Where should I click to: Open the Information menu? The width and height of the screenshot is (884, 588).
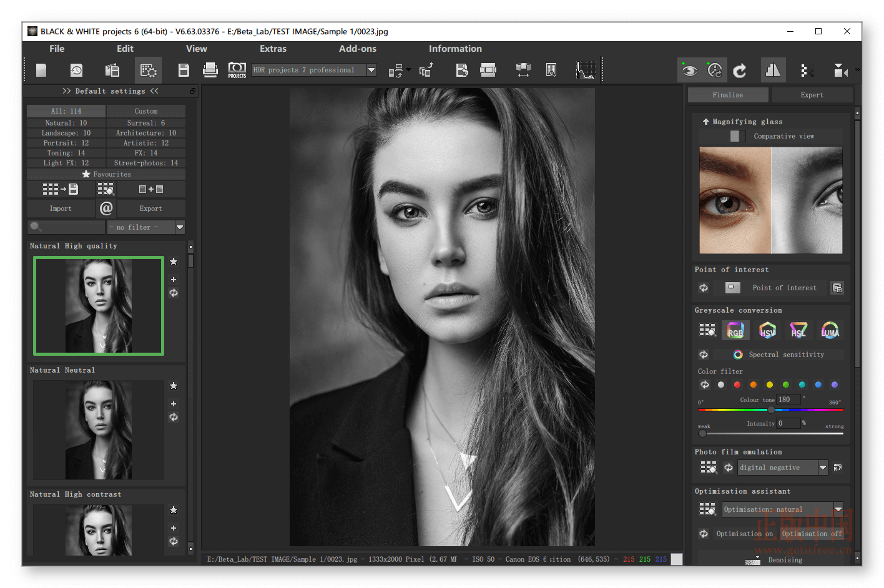(x=455, y=49)
